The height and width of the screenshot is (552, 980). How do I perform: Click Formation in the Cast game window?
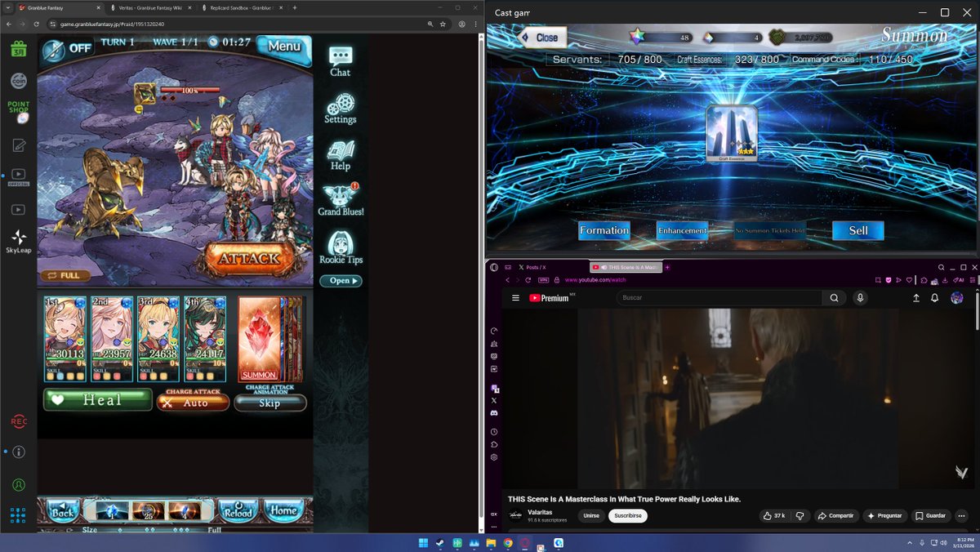604,230
